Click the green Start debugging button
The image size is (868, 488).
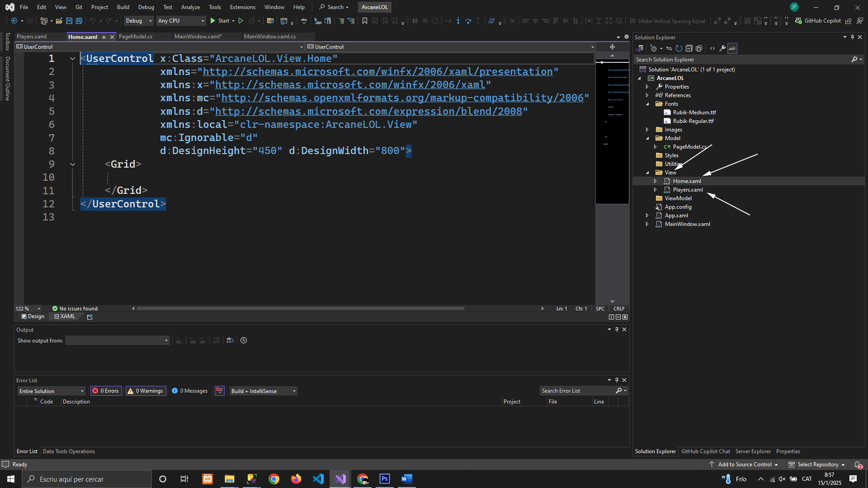tap(220, 21)
